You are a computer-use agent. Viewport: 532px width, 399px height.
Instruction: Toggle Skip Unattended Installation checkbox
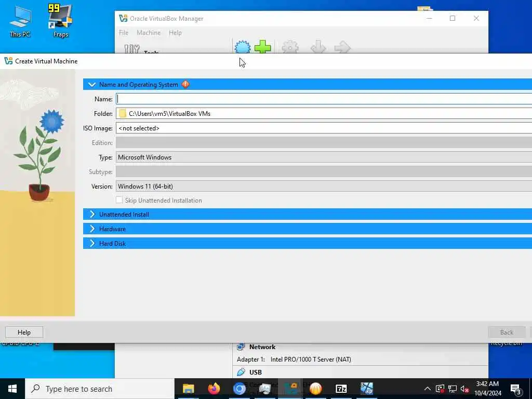[x=119, y=200]
